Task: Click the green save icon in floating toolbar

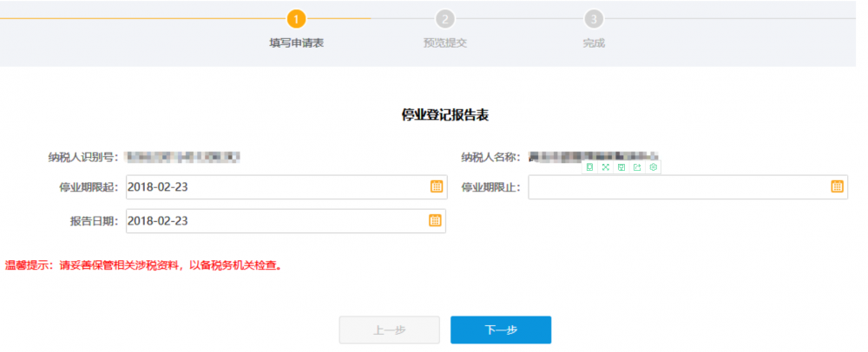Action: pyautogui.click(x=621, y=167)
